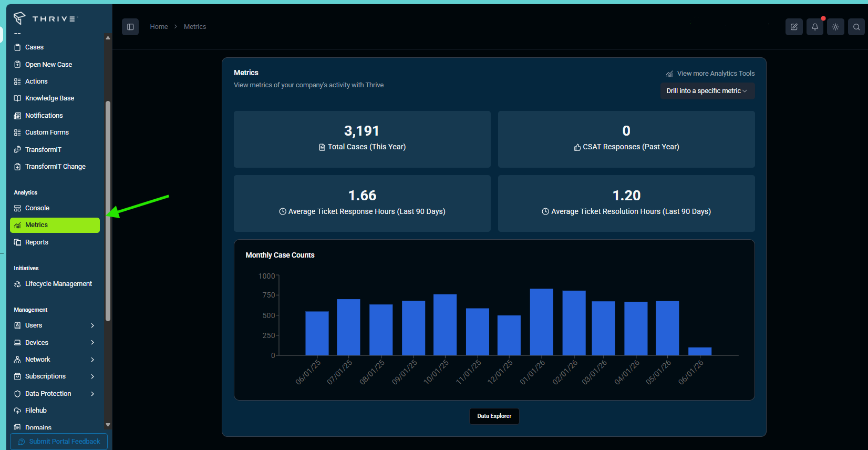Viewport: 868px width, 450px height.
Task: Click the Thrive logo icon
Action: (x=19, y=18)
